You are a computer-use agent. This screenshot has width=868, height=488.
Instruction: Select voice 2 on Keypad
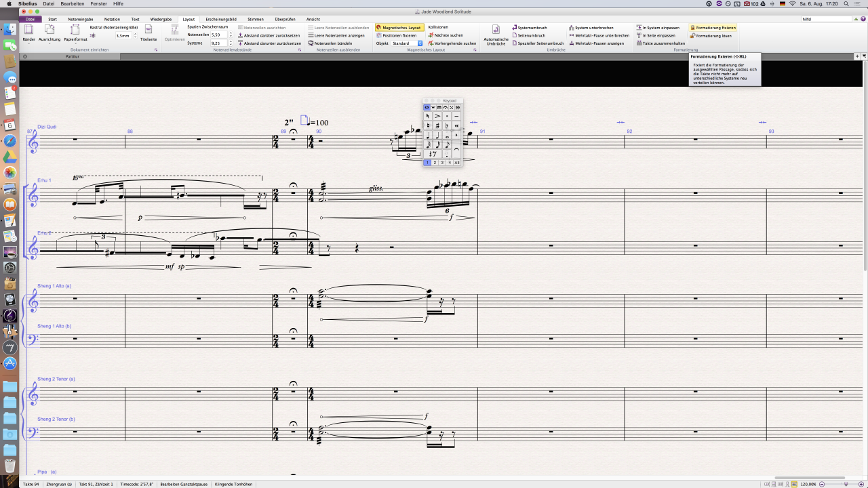pyautogui.click(x=435, y=163)
